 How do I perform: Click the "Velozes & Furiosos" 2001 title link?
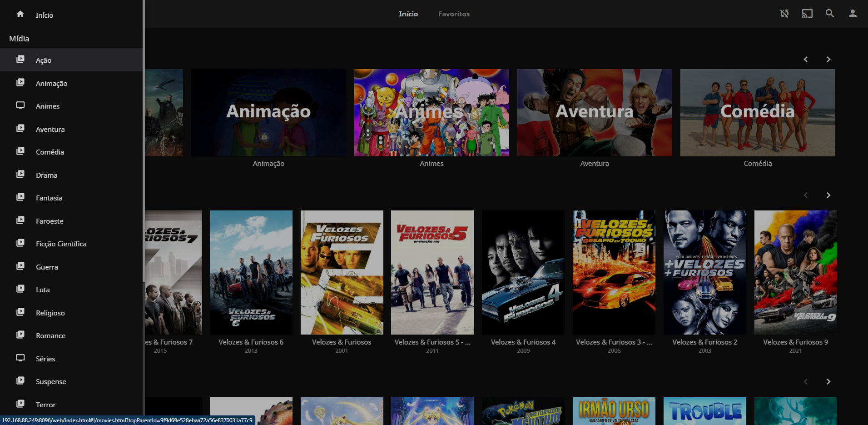pos(342,342)
